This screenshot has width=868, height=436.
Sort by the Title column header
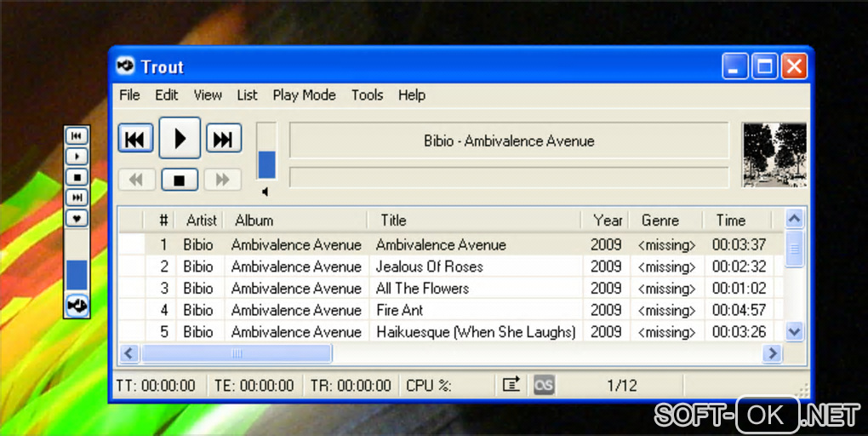(474, 221)
